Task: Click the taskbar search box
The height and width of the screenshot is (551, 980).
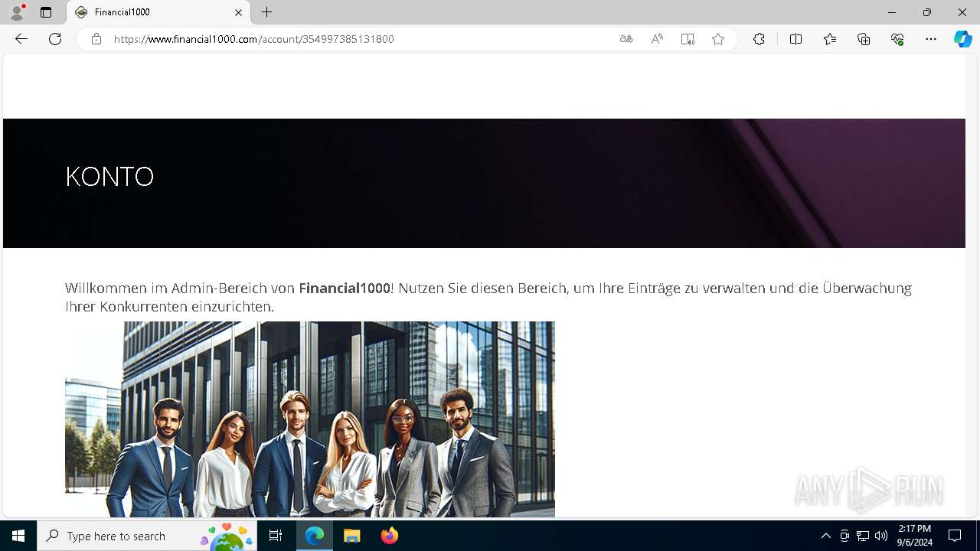Action: coord(147,536)
